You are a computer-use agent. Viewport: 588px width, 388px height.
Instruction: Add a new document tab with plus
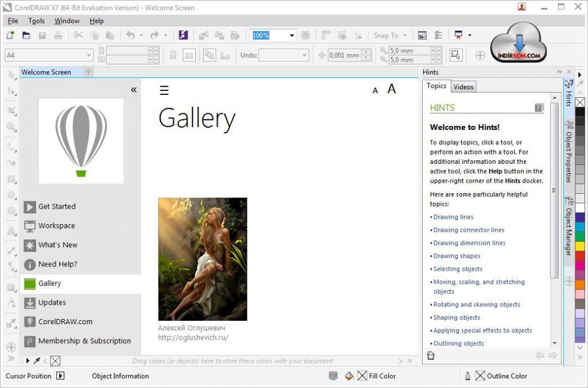(88, 72)
